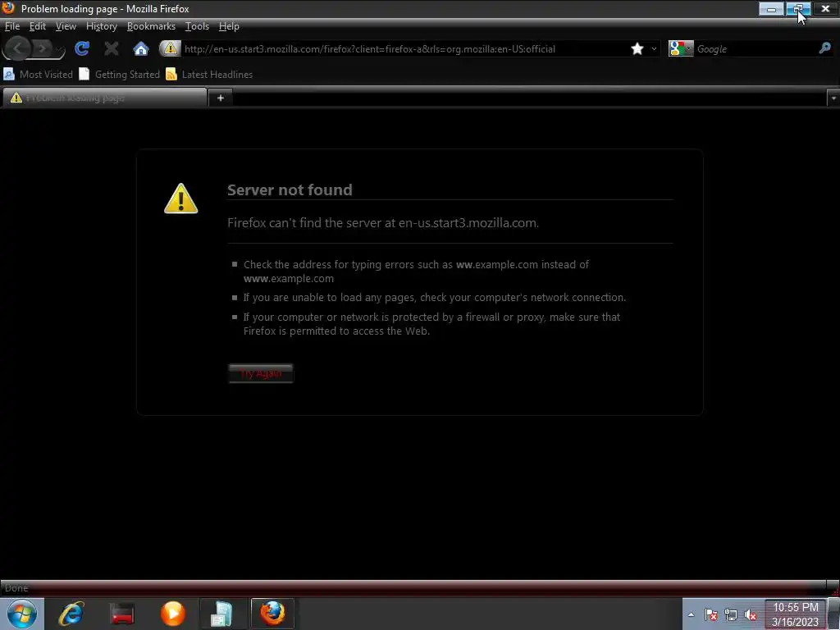Show hidden system tray icons
The height and width of the screenshot is (630, 840).
point(691,614)
